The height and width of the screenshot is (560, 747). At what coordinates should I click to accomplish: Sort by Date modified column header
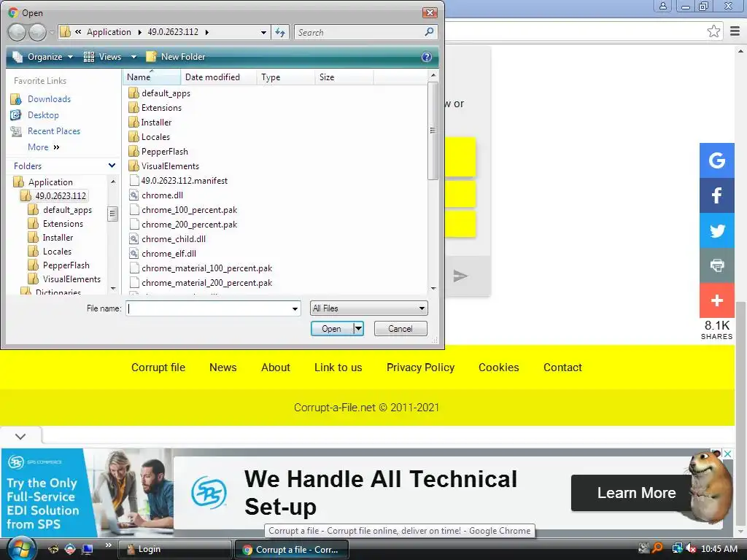click(219, 77)
